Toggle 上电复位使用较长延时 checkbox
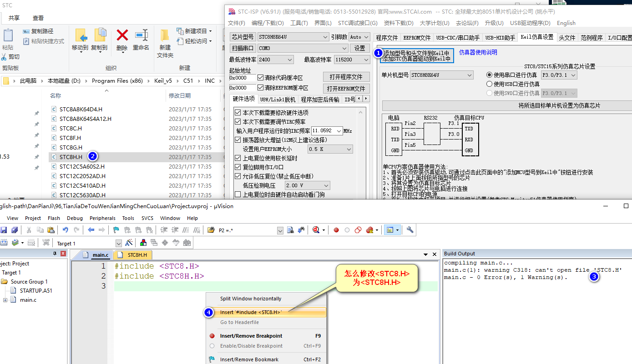Screen dimensions: 632x364 pyautogui.click(x=238, y=158)
